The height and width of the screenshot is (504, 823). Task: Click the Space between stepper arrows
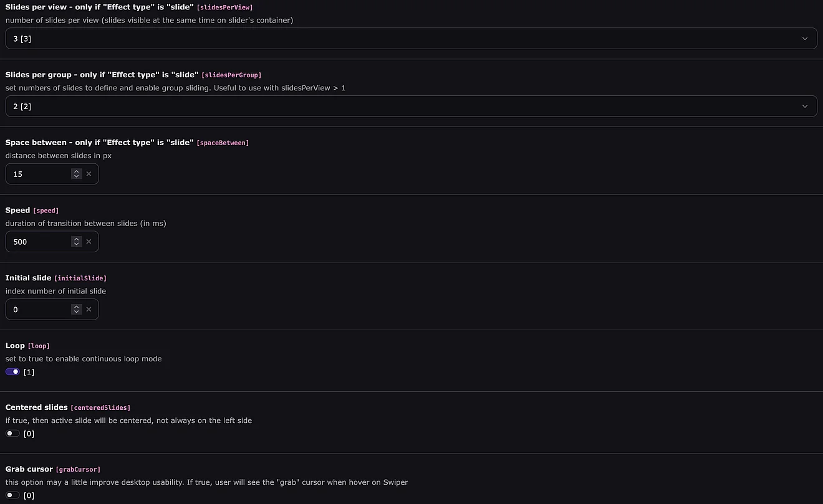tap(76, 174)
